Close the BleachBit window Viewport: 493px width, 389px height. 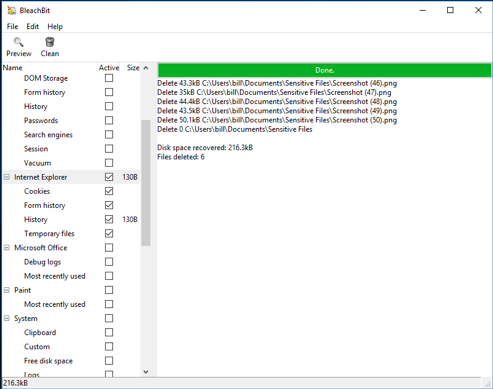point(478,10)
